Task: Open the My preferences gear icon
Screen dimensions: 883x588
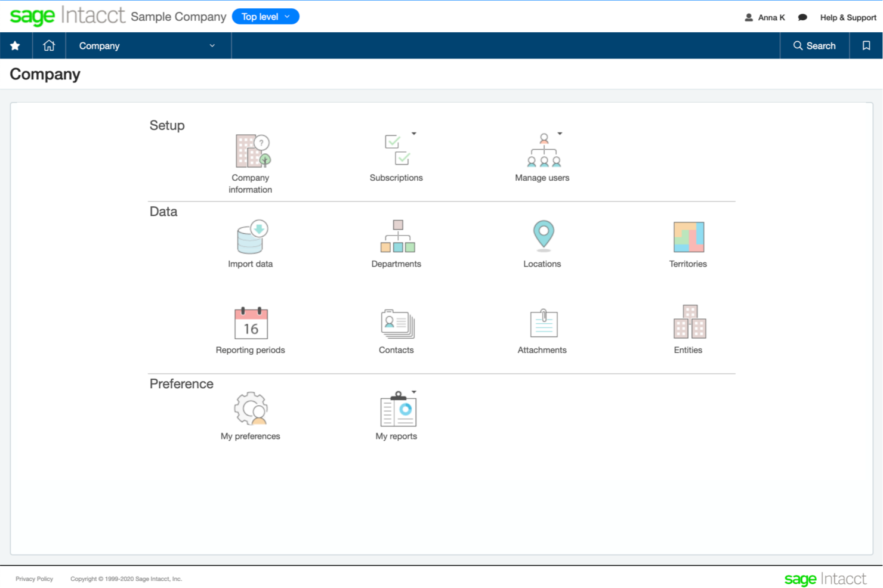Action: point(251,409)
